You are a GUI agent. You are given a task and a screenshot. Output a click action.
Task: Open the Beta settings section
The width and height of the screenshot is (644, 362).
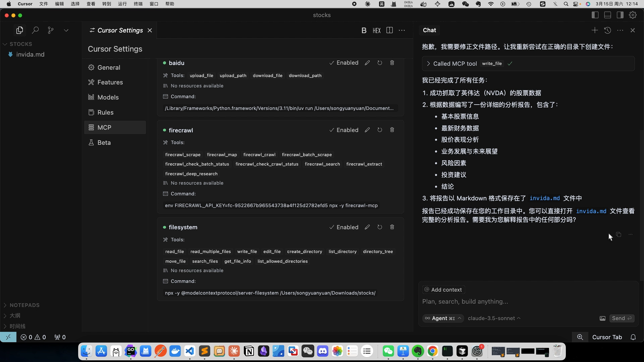pyautogui.click(x=115, y=142)
